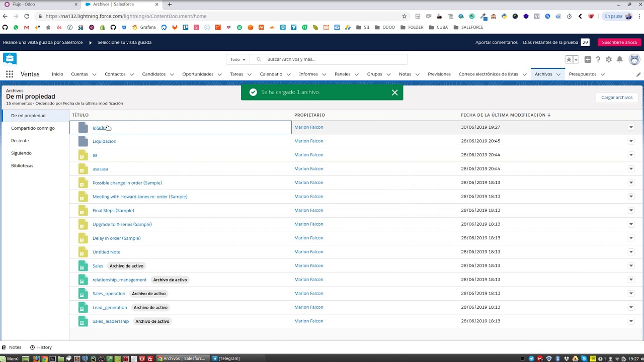Open row actions for Untitled Note

[631, 252]
